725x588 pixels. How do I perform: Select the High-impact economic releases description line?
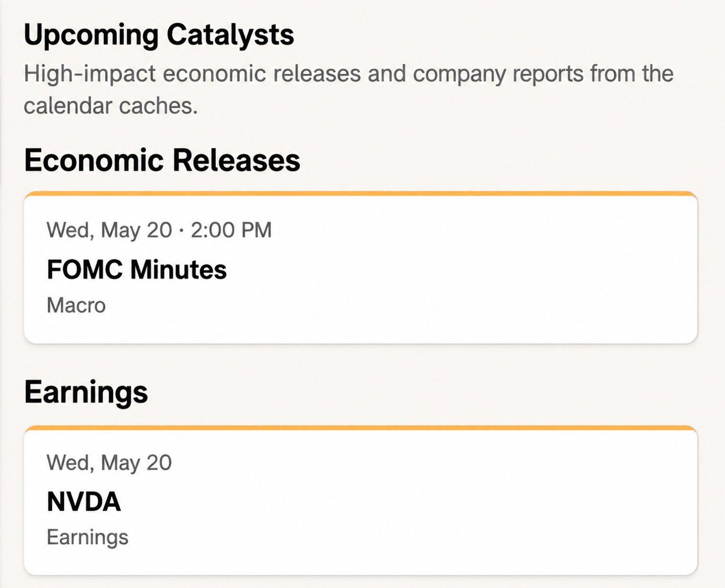(349, 76)
